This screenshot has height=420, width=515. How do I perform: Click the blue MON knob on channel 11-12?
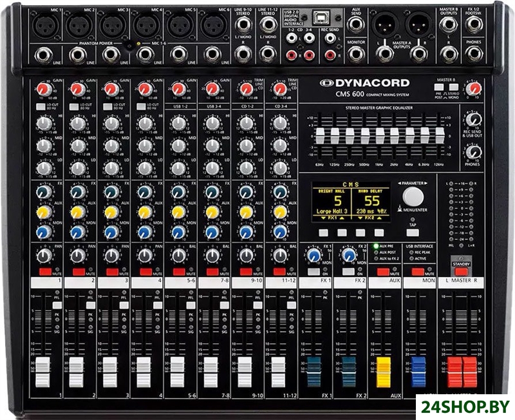280,232
